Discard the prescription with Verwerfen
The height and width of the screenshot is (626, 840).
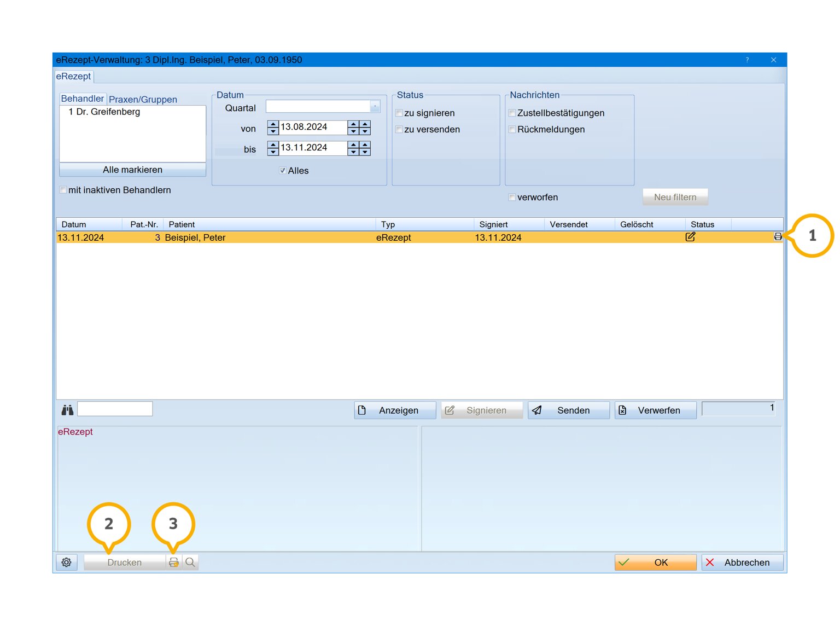coord(655,410)
